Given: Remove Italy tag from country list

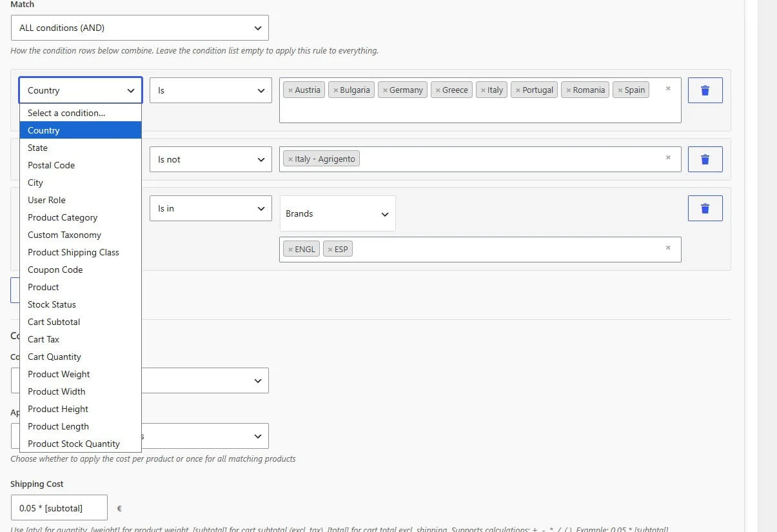Looking at the screenshot, I should tap(483, 90).
